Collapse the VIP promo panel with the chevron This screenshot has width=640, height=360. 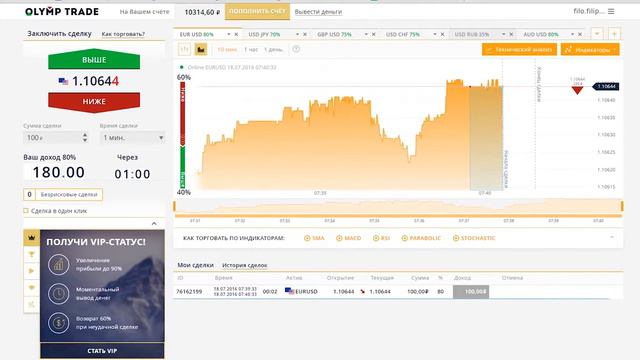[x=154, y=223]
